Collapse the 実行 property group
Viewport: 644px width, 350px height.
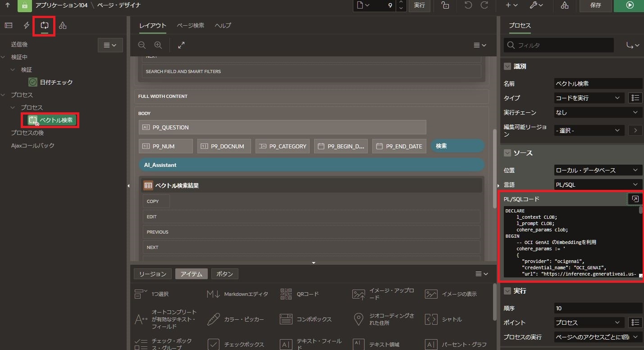click(x=507, y=291)
